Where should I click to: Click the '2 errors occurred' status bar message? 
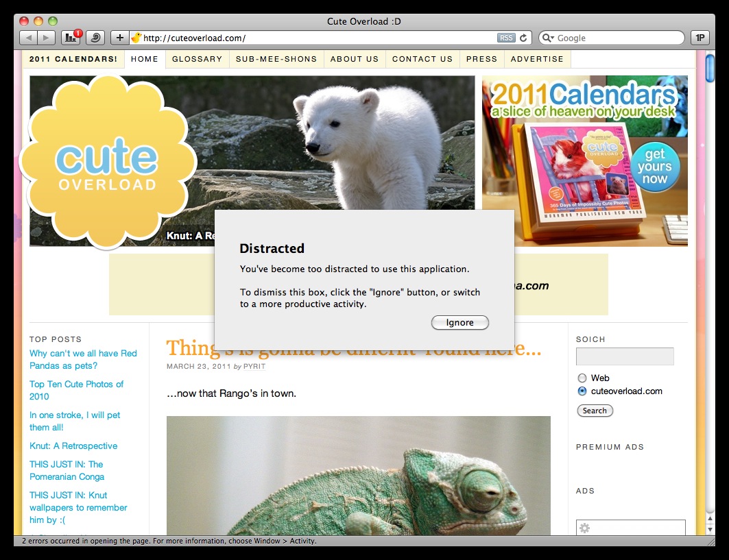169,541
